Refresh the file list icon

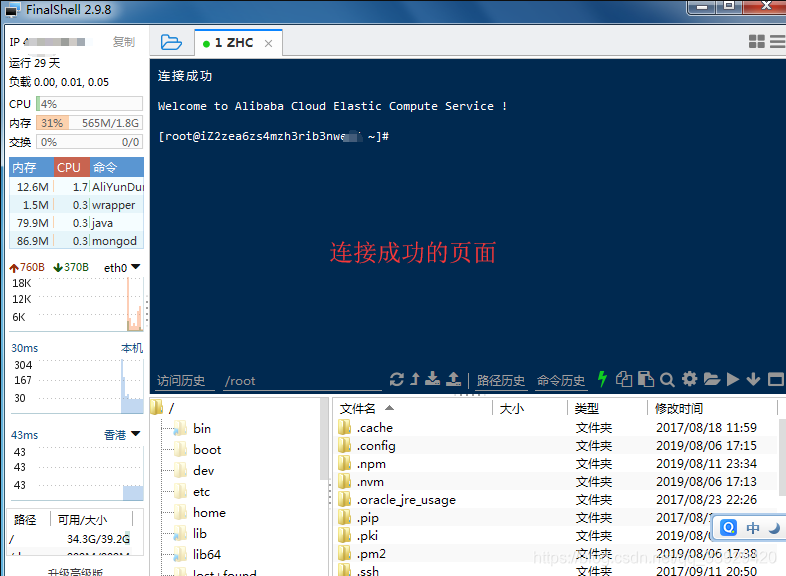[x=397, y=379]
